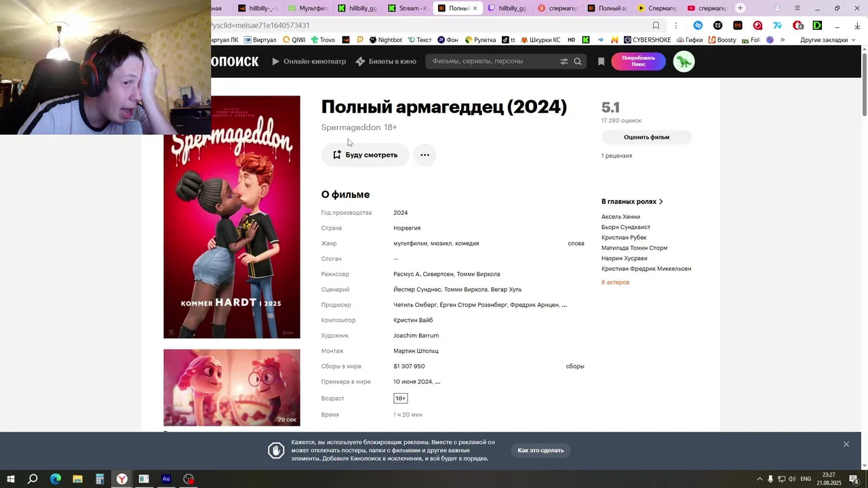The width and height of the screenshot is (868, 488).
Task: Bookmark this page using address bar icon
Action: (656, 25)
